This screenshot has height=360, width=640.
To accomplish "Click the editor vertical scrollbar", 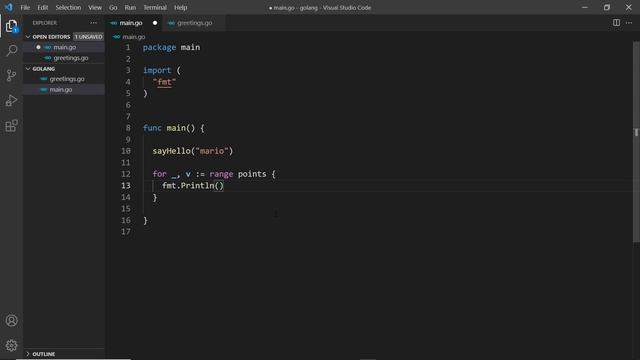I will 636,141.
